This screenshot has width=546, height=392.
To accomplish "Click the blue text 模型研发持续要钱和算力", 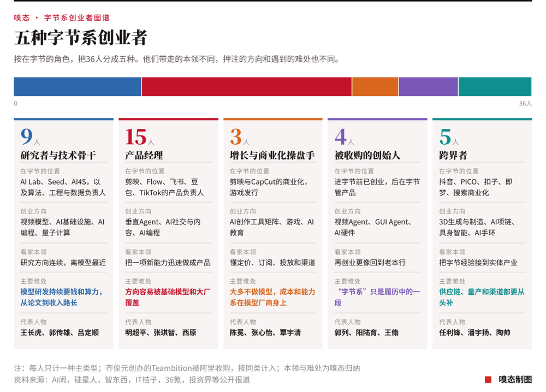I will coord(61,292).
